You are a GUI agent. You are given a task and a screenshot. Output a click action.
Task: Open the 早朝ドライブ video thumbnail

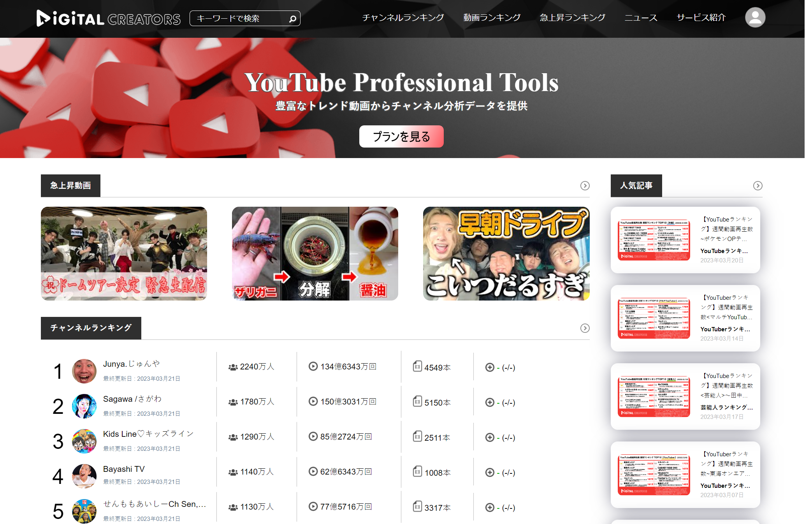coord(506,253)
